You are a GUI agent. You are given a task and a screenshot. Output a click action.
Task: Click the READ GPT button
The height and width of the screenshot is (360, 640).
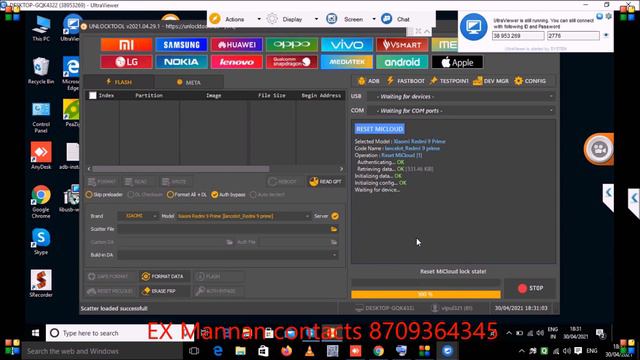click(325, 182)
